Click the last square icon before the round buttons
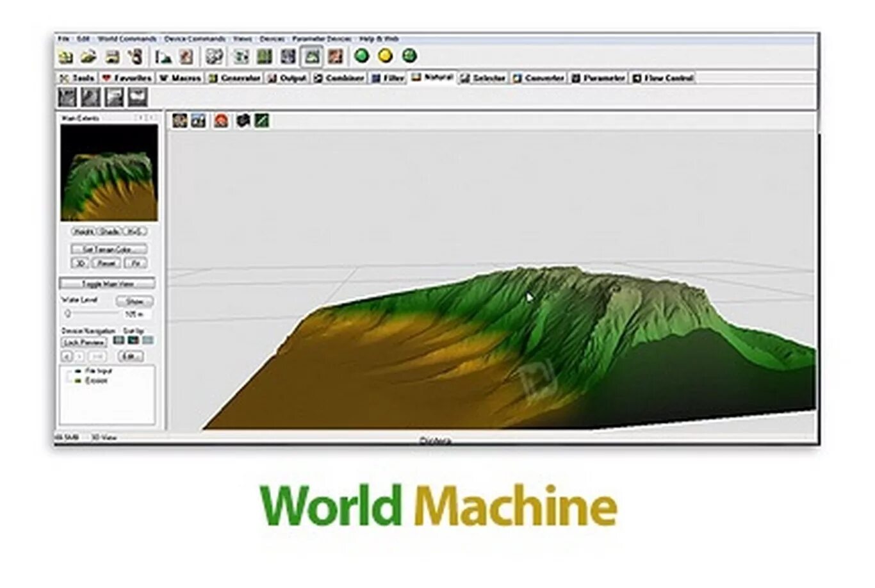The width and height of the screenshot is (875, 588). pyautogui.click(x=335, y=57)
